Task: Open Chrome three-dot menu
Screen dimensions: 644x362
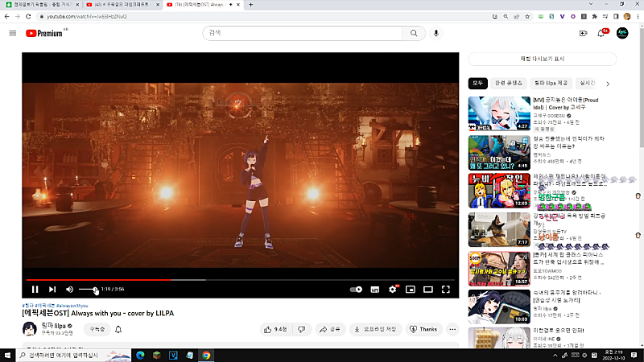Action: (x=638, y=16)
